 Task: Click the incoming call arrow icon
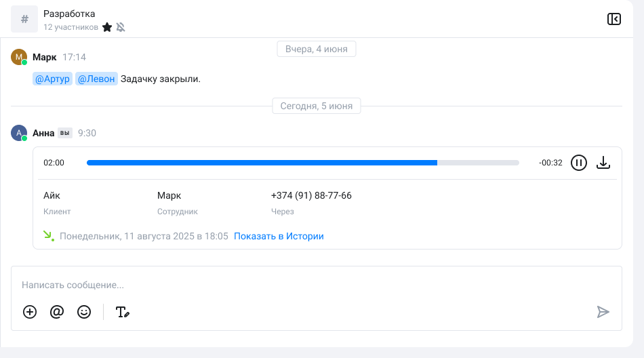click(x=48, y=236)
